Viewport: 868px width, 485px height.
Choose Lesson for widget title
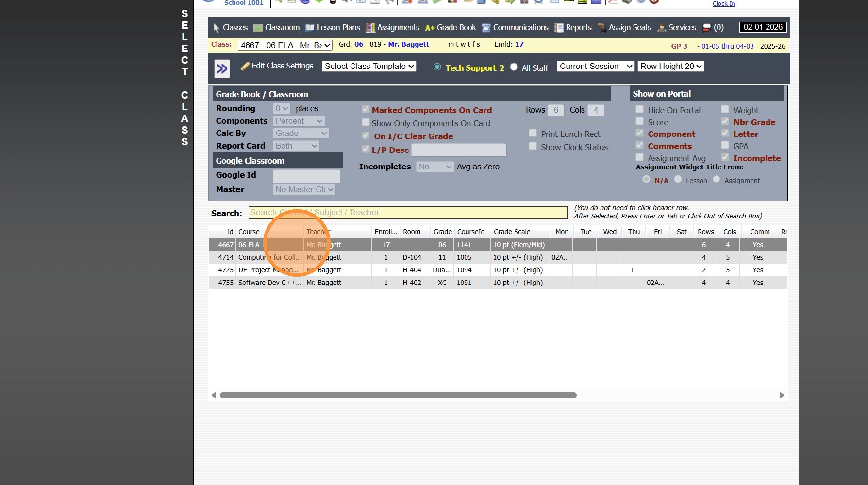(678, 180)
